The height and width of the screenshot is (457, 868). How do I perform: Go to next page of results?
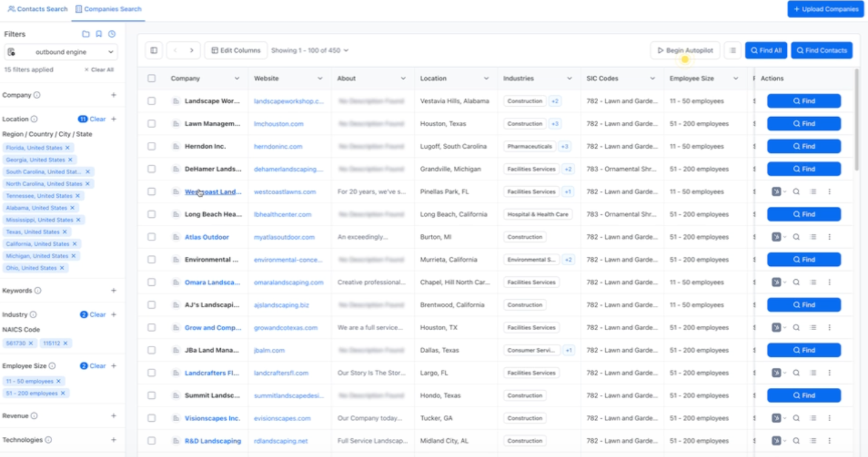coord(192,50)
